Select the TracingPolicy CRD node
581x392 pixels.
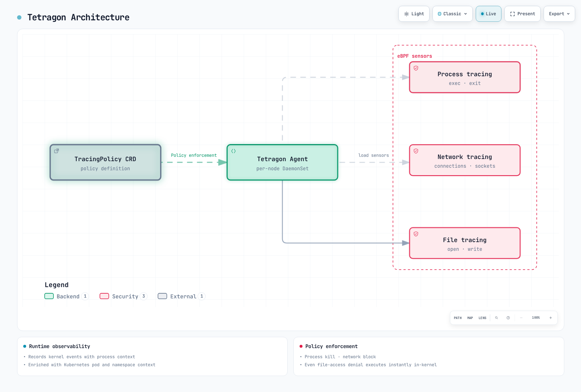coord(105,162)
